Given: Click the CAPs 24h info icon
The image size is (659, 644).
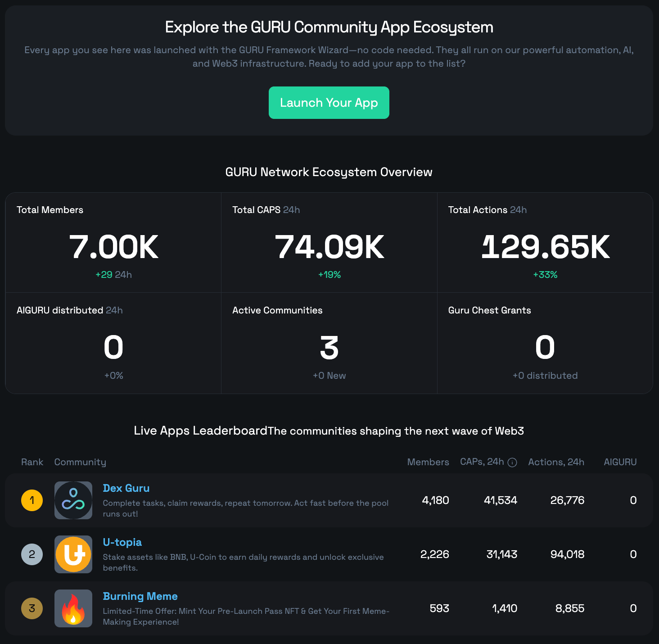Looking at the screenshot, I should (x=512, y=463).
